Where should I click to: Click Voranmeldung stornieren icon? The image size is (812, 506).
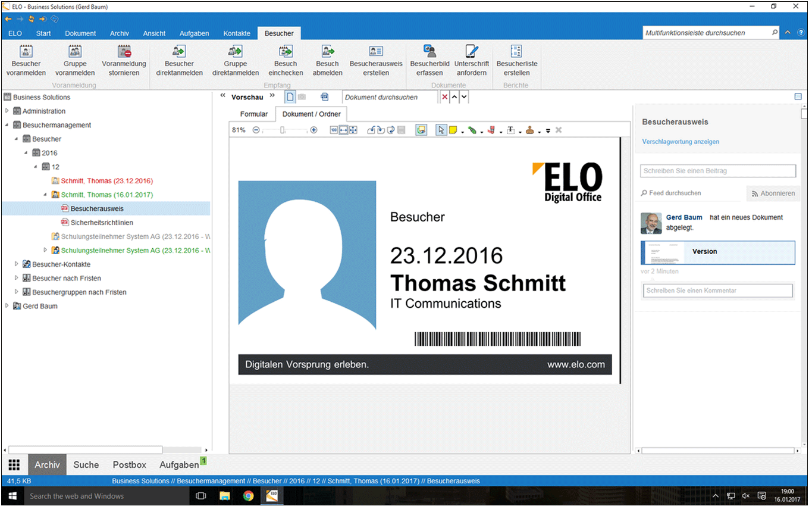pos(124,51)
